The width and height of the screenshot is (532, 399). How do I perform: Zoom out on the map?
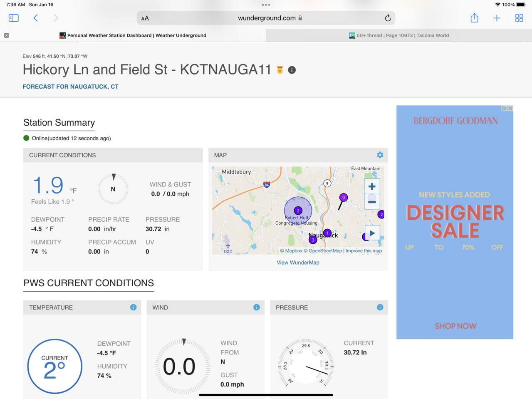click(x=372, y=202)
